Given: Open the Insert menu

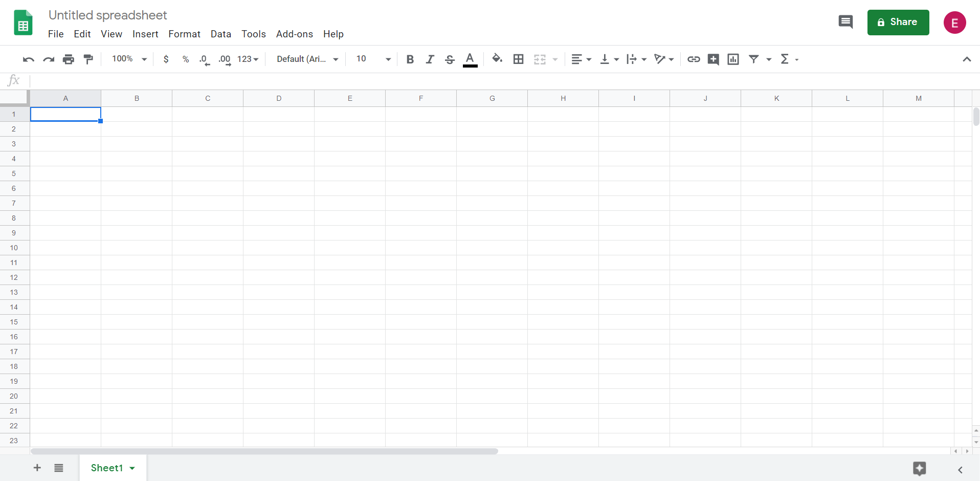Looking at the screenshot, I should (x=145, y=34).
